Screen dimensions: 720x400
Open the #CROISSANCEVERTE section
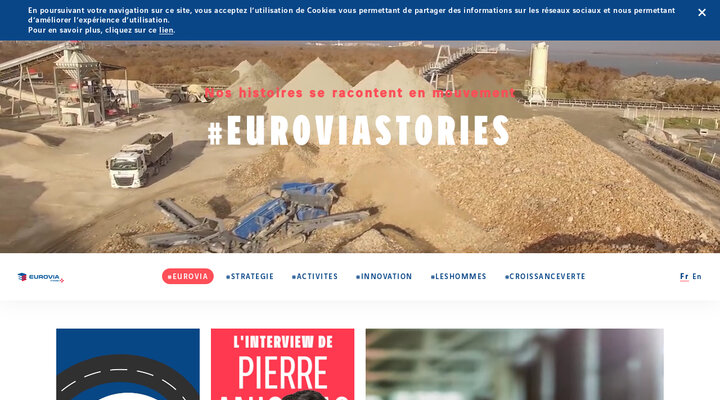[x=545, y=276]
